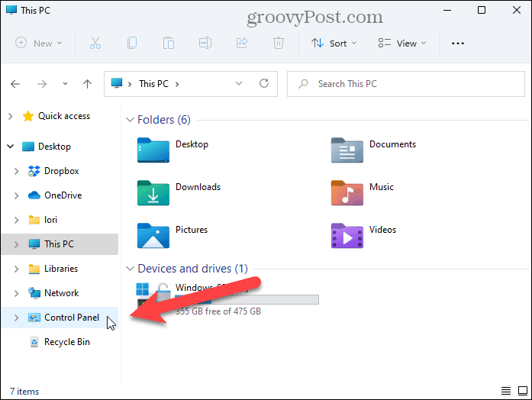Switch to details view icon in status bar
532x400 pixels.
pos(506,391)
